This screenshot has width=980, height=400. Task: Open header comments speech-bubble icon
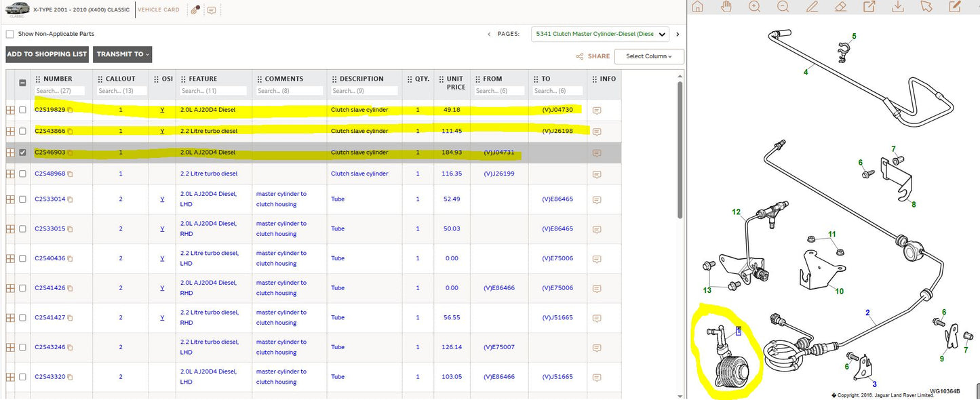click(212, 10)
